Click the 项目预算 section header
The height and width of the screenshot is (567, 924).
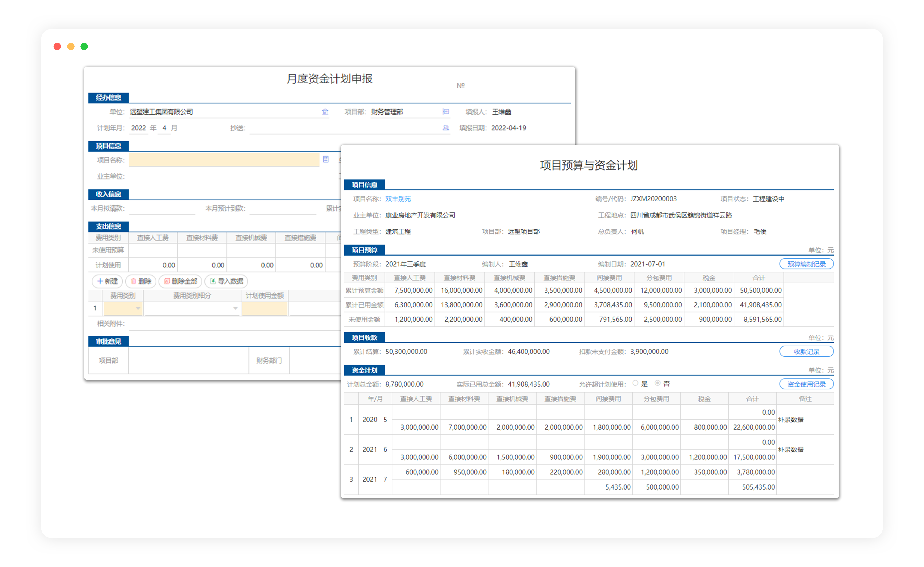coord(364,250)
